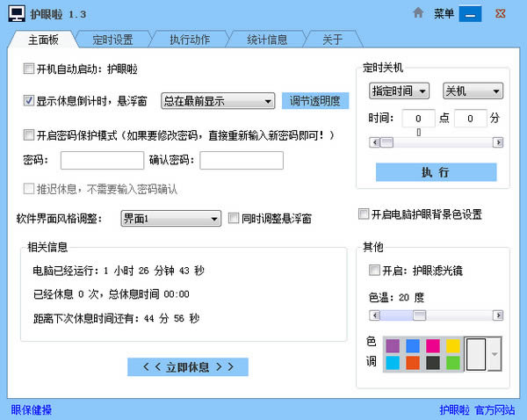Click the 调节透明度 button
527x420 pixels.
pyautogui.click(x=315, y=100)
